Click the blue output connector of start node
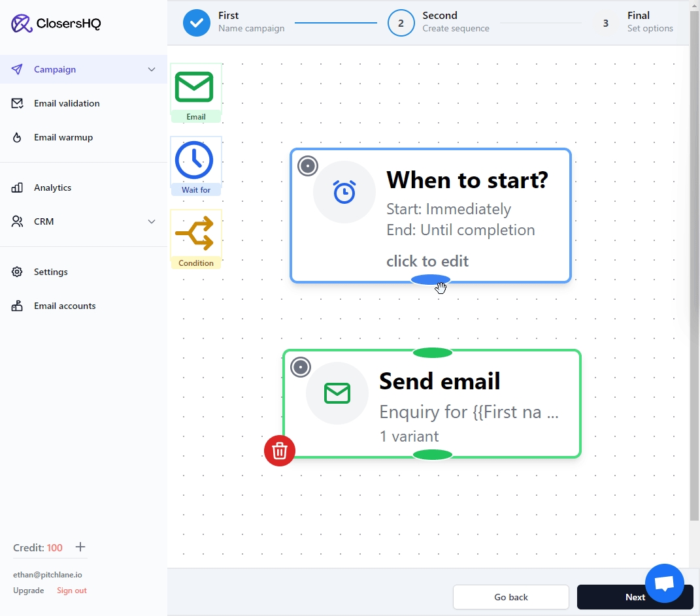The height and width of the screenshot is (616, 700). [430, 280]
